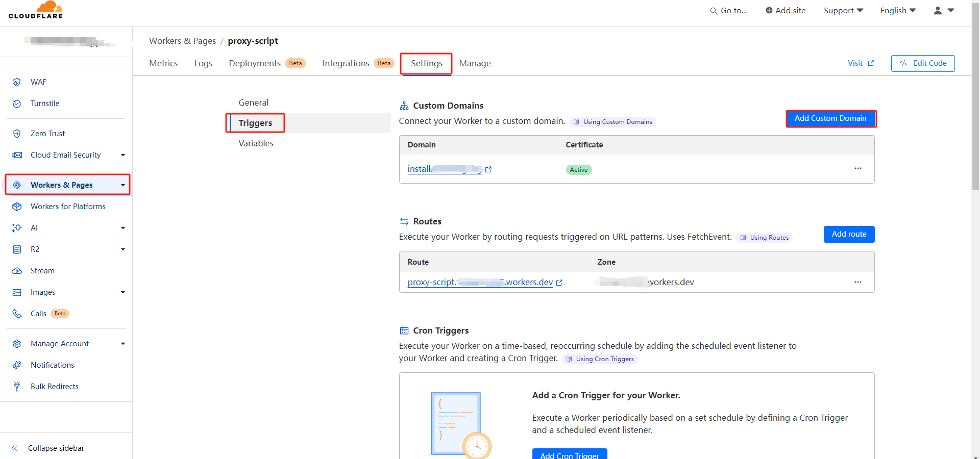Screen dimensions: 980x459
Task: Open the user account profile icon
Action: point(938,10)
